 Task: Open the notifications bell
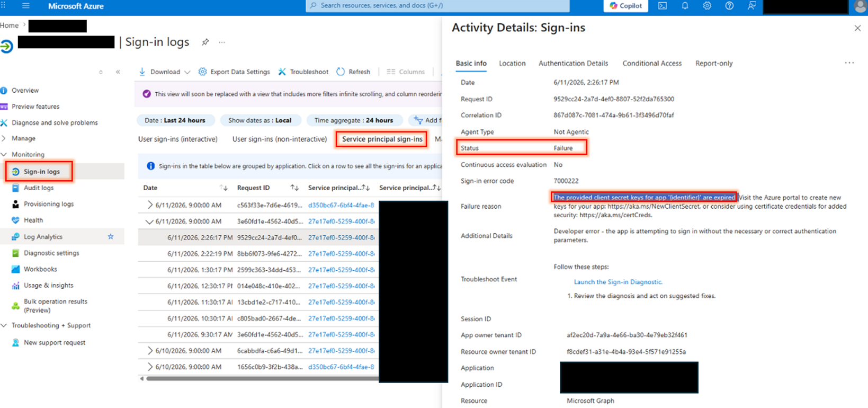point(685,6)
